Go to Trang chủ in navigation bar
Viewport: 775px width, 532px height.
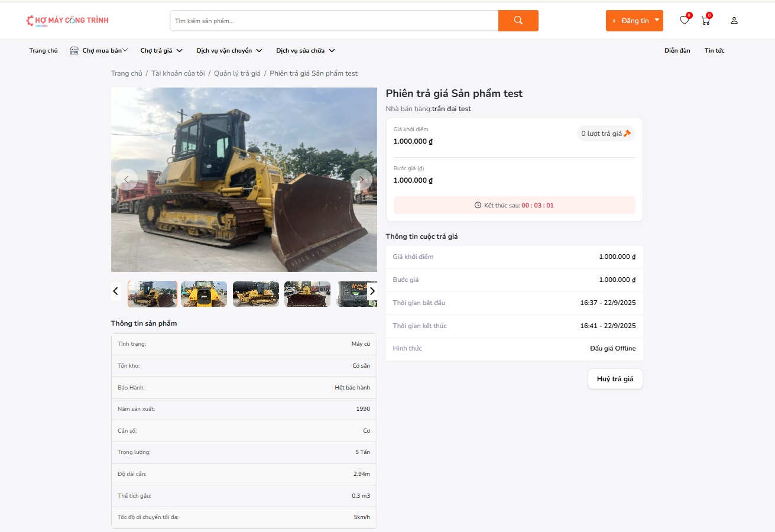pyautogui.click(x=43, y=51)
